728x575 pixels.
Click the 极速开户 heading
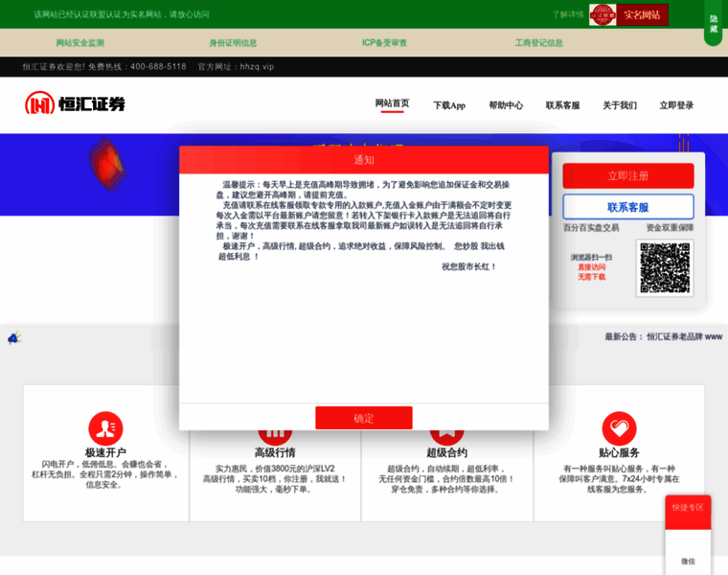(x=105, y=452)
